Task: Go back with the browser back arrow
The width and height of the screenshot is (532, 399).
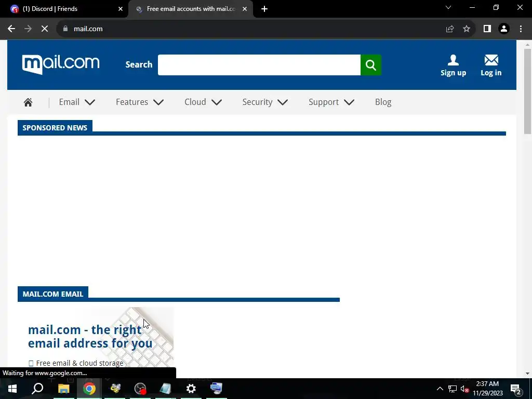Action: point(11,29)
